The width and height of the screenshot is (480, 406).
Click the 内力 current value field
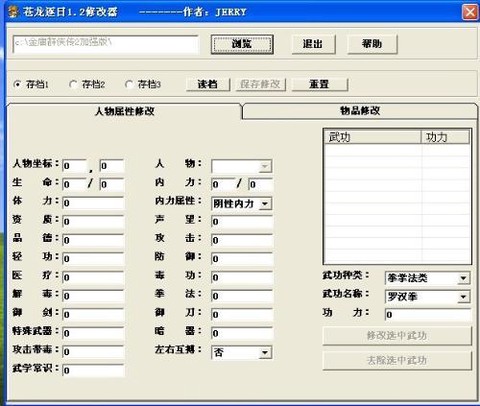224,184
